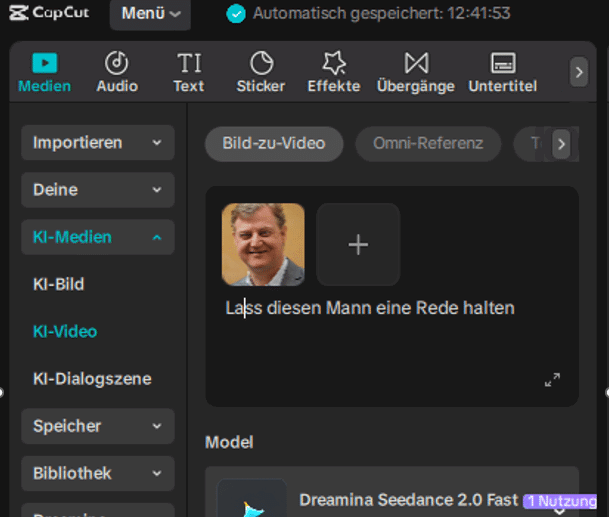Open KI-Dialogszene in sidebar

coord(92,379)
